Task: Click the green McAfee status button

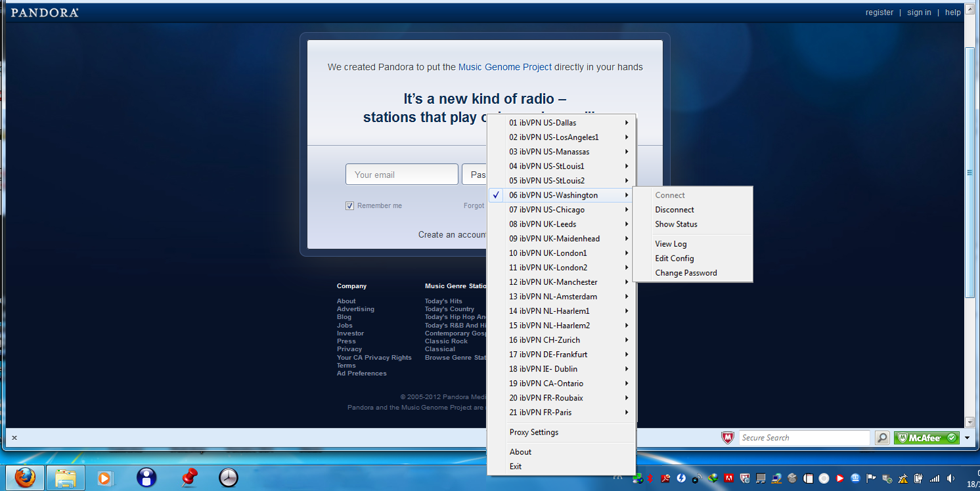Action: 927,438
